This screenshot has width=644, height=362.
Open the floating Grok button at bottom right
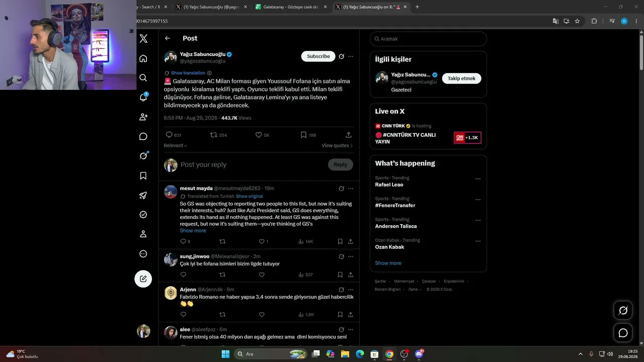coord(623,311)
